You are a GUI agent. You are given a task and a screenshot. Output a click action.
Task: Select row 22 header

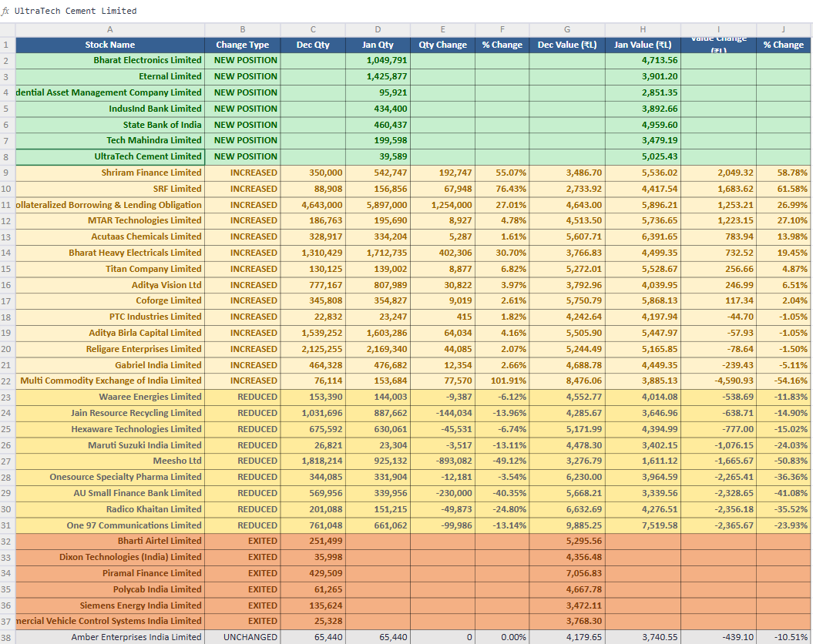(x=5, y=381)
